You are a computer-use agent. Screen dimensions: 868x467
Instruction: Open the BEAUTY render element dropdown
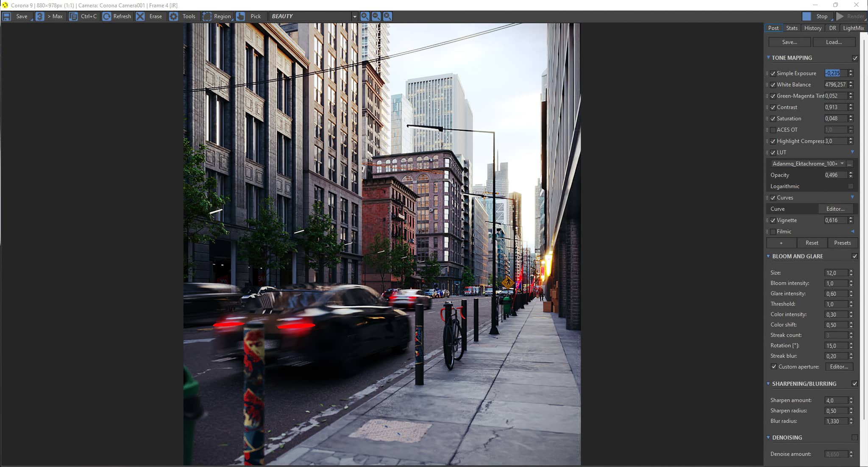(354, 16)
